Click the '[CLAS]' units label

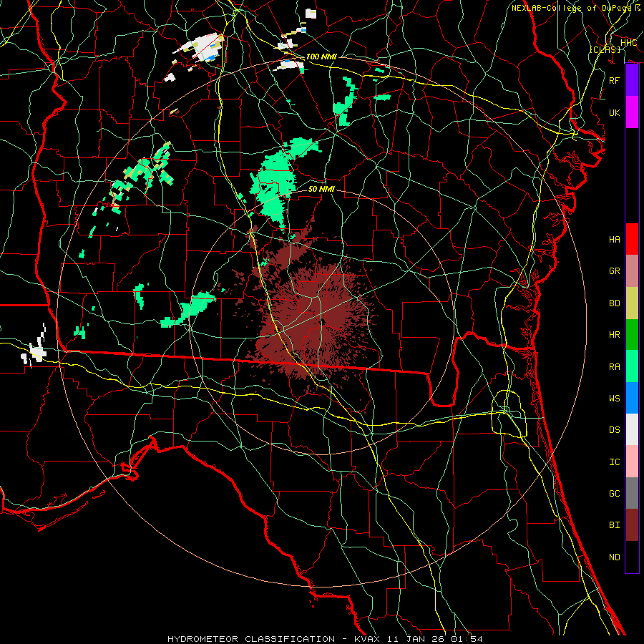(x=605, y=49)
